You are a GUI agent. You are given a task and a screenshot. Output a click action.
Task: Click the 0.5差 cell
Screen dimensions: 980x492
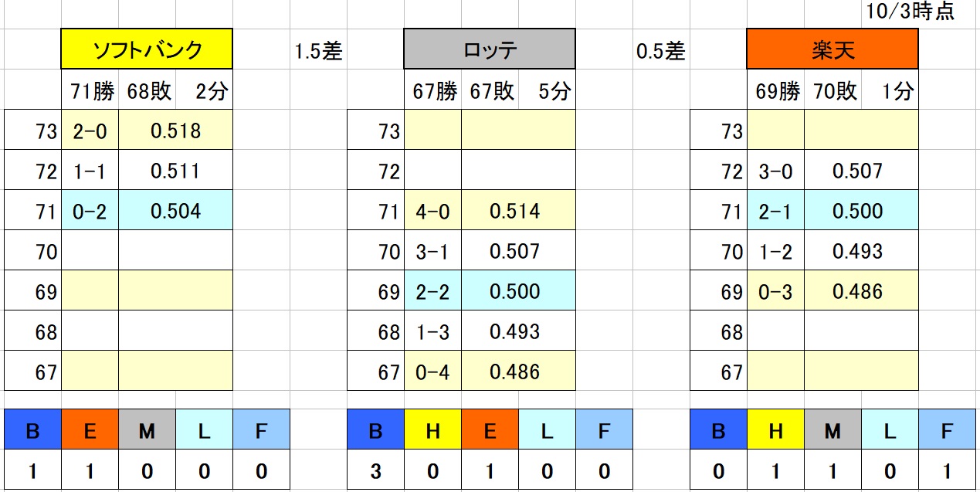(661, 51)
